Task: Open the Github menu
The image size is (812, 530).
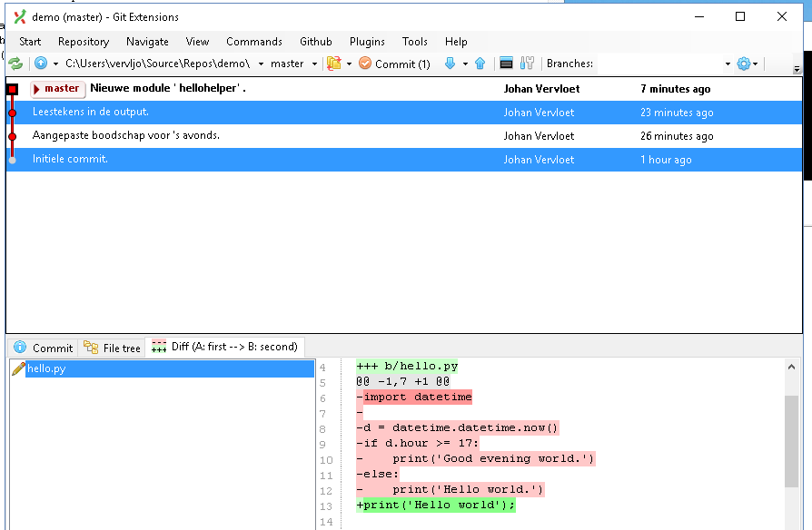Action: tap(316, 42)
